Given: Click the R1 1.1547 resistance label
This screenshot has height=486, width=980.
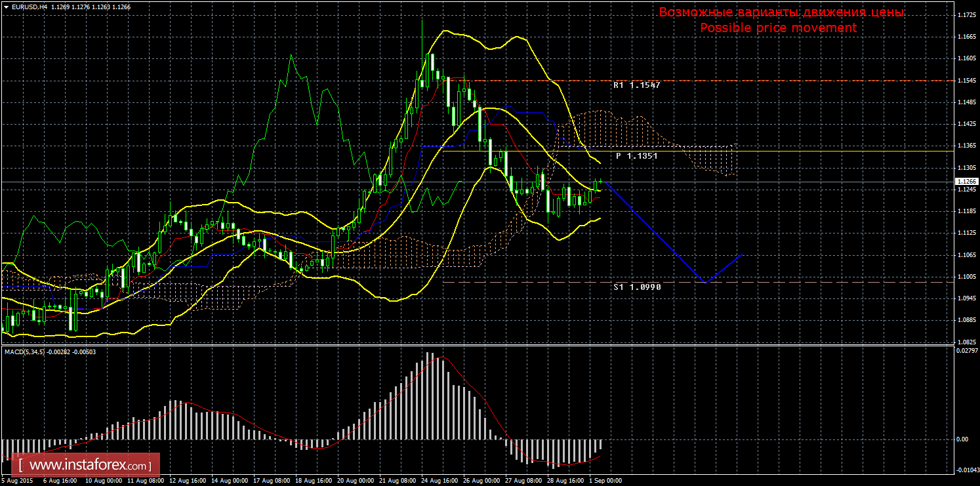Looking at the screenshot, I should [636, 85].
